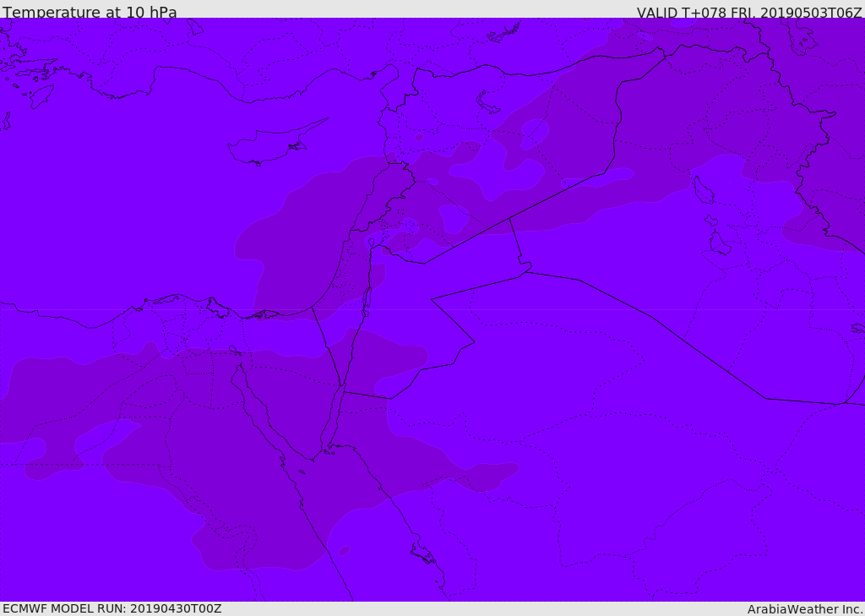This screenshot has width=865, height=616.
Task: Click the 'VALID T+078 FRI. 20190503T06Z' label
Action: click(749, 12)
